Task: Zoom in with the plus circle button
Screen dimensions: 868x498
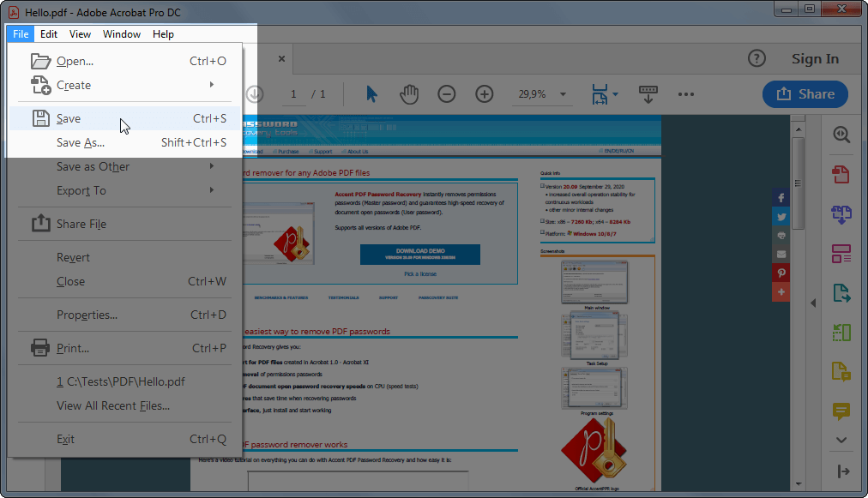Action: point(485,94)
